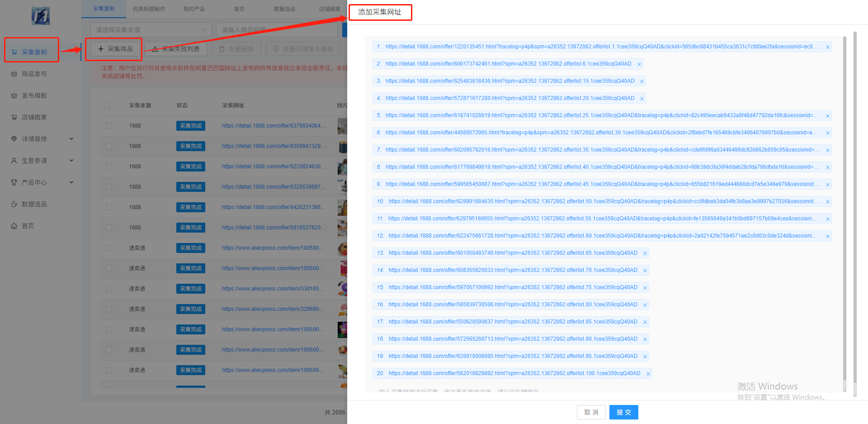The height and width of the screenshot is (424, 868).
Task: Delete URL entry number 13
Action: click(645, 253)
